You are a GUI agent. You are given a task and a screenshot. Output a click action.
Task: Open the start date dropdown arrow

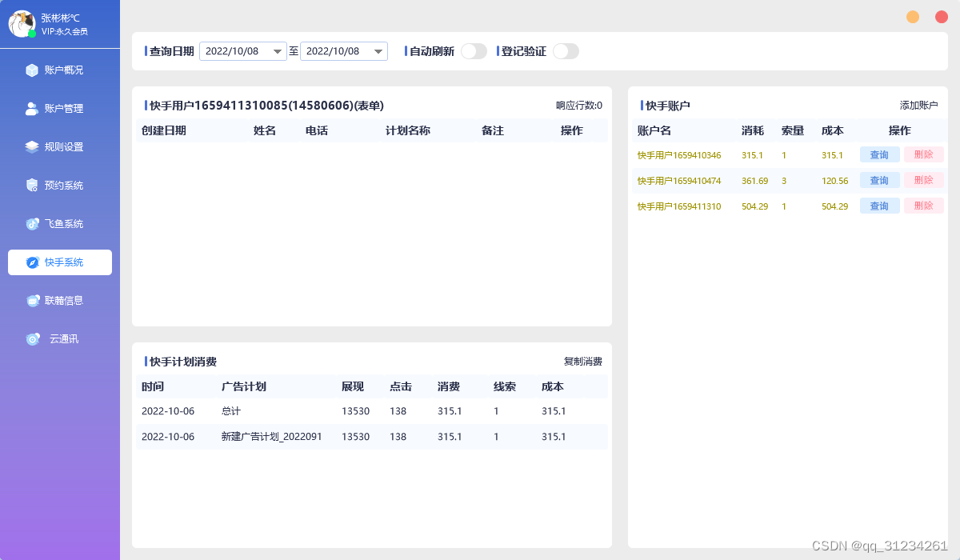(x=278, y=51)
